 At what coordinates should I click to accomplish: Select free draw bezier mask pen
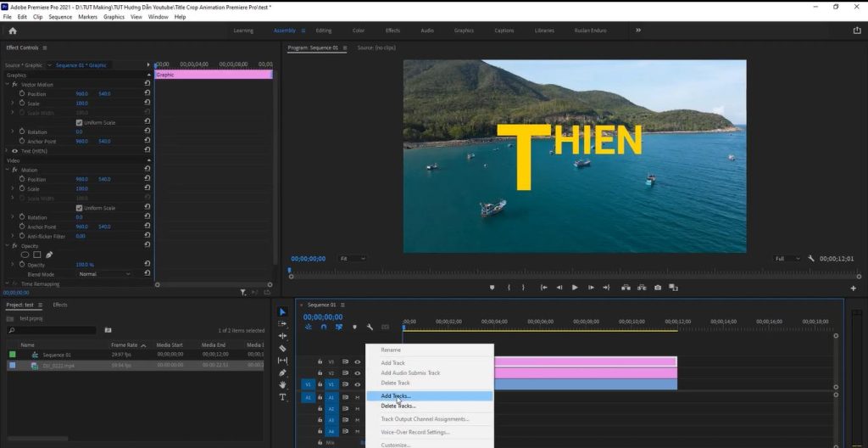[x=49, y=255]
